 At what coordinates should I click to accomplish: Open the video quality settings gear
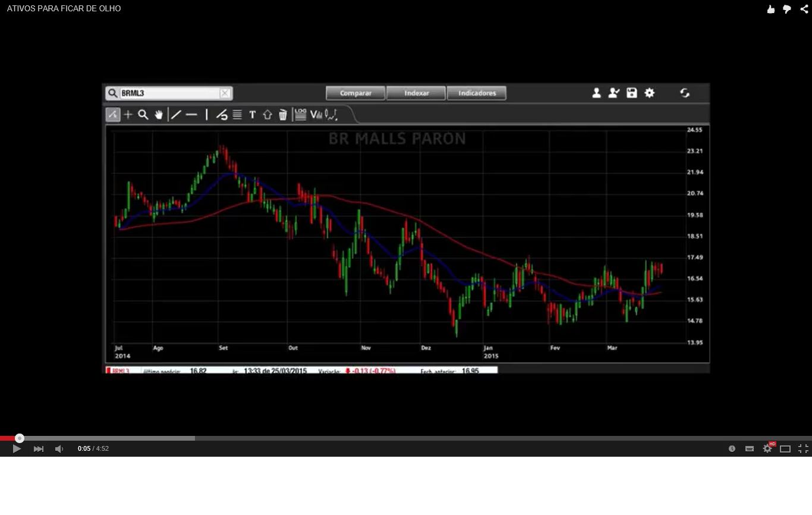click(767, 449)
